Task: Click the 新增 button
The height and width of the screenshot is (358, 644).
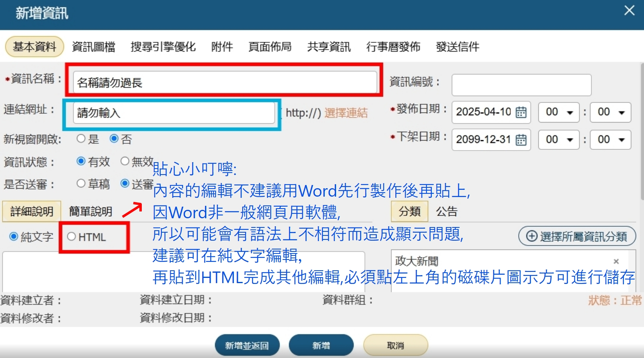Action: pos(321,345)
